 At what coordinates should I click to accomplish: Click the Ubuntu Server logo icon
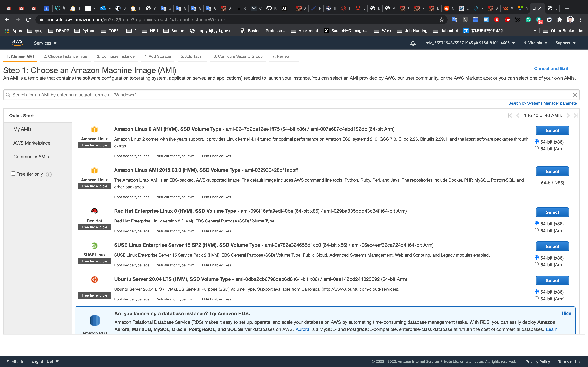pos(94,279)
